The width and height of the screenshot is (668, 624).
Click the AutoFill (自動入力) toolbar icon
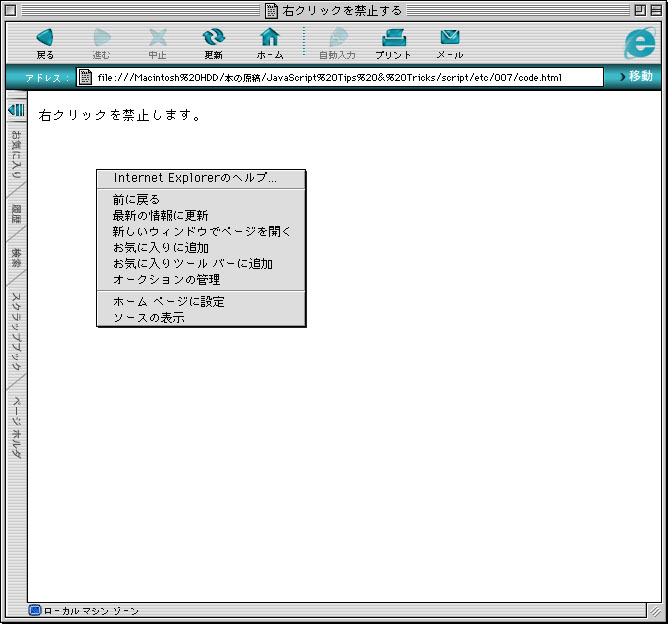click(337, 40)
